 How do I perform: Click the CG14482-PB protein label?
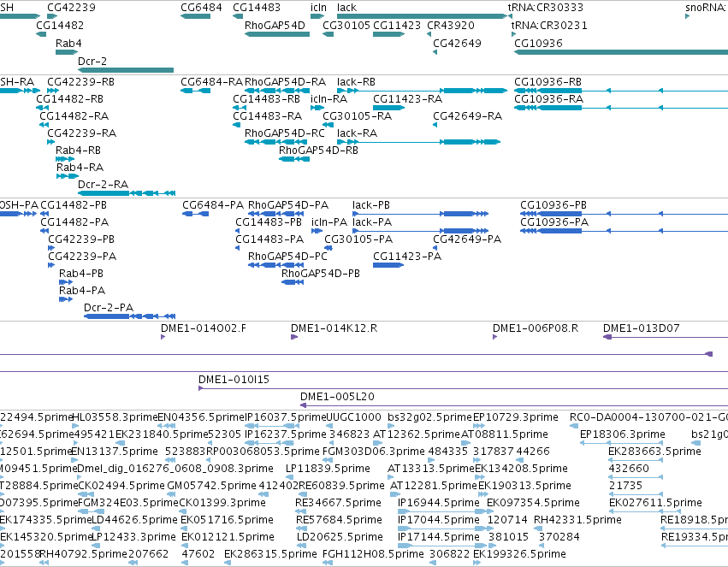(x=74, y=205)
